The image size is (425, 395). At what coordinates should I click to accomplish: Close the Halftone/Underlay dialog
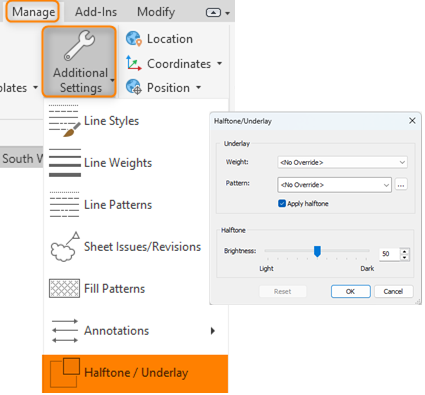click(412, 121)
